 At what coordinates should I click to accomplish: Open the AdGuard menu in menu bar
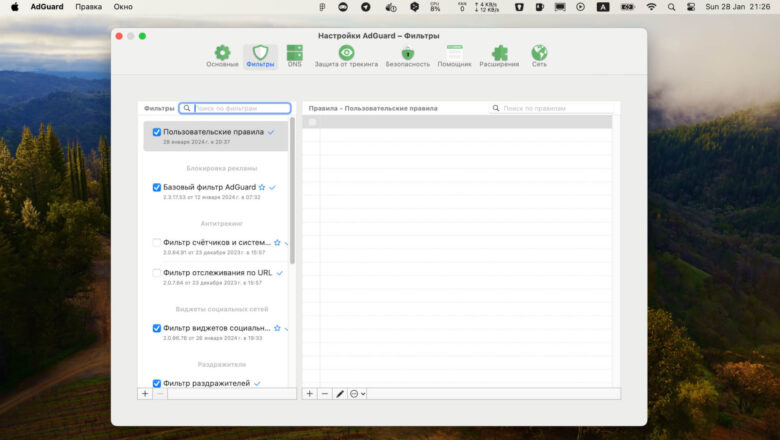tap(47, 7)
